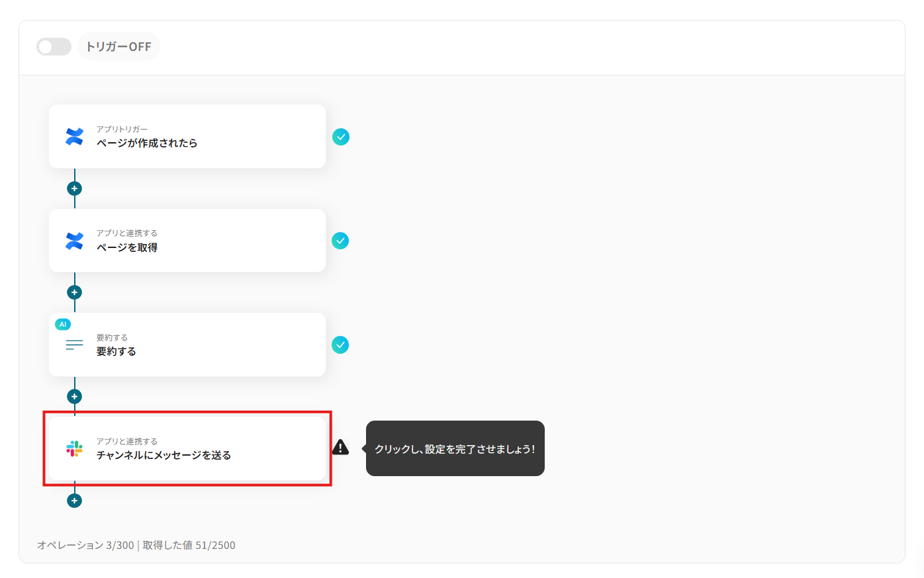The width and height of the screenshot is (924, 578).
Task: Click the Confluence icon in ページが作成されたら card
Action: (x=74, y=137)
